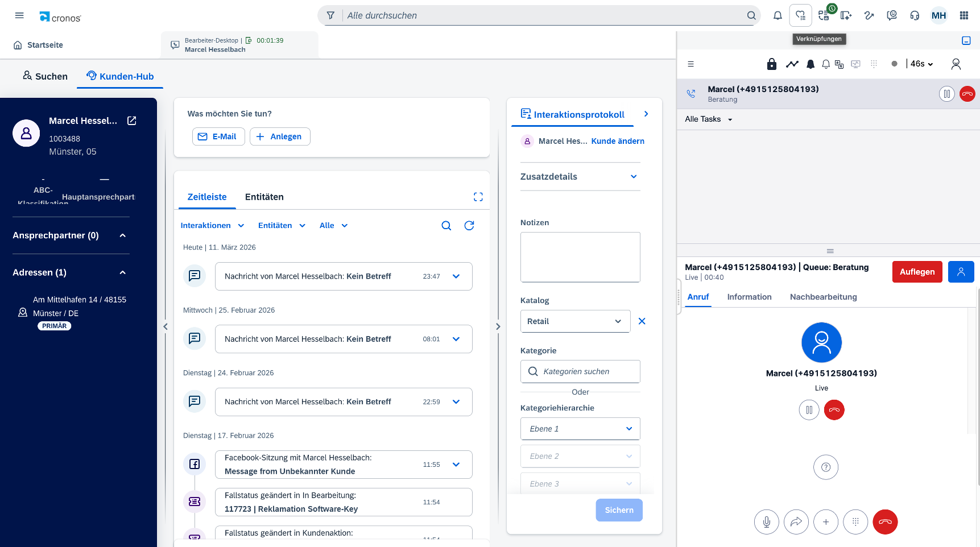Expand the timeline to full screen
The image size is (980, 547).
(478, 197)
